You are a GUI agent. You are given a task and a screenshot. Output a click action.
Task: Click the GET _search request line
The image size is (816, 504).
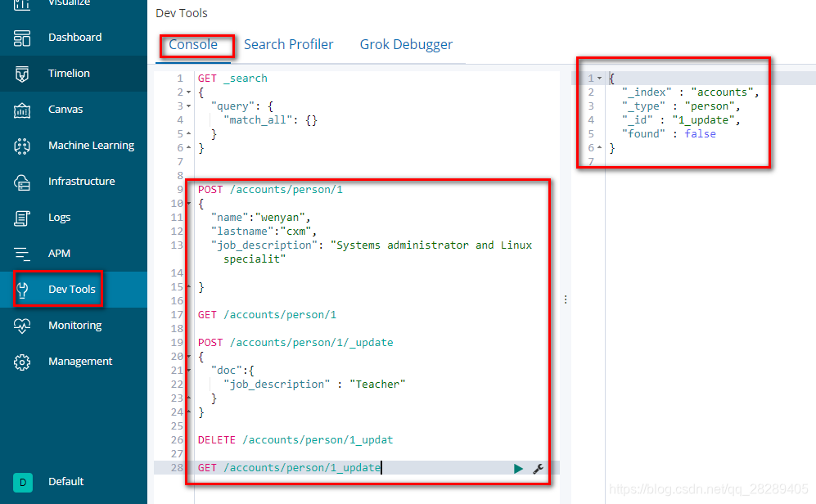point(232,78)
